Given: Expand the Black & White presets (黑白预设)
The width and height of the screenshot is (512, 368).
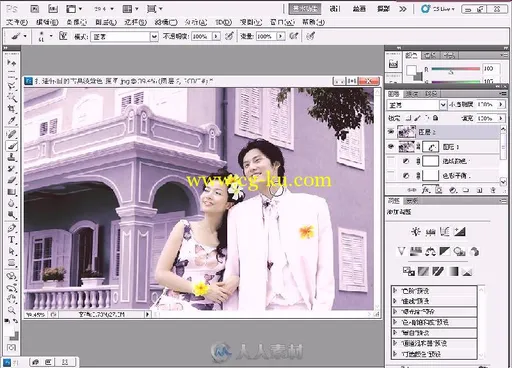Looking at the screenshot, I should click(x=395, y=333).
